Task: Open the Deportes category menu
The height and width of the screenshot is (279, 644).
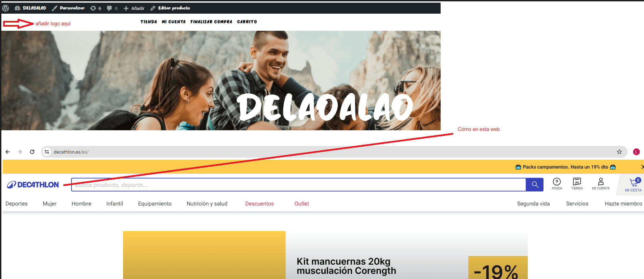Action: pos(16,203)
